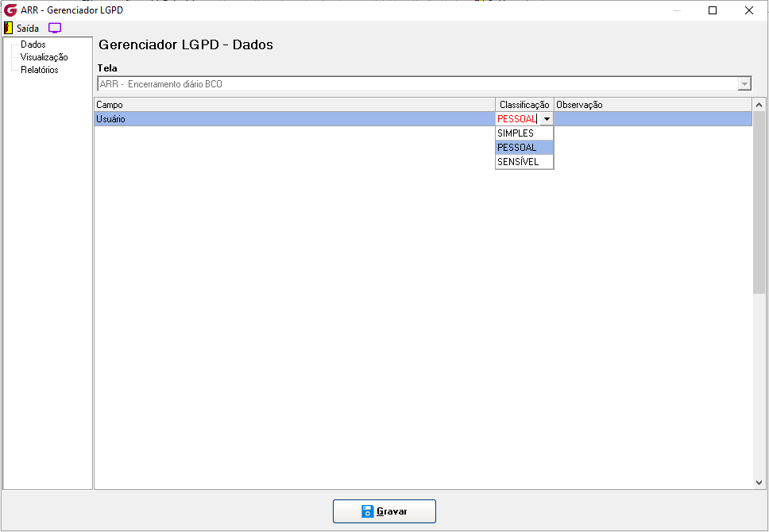Screen dimensions: 769x532
Task: Expand the Tela combo box arrow
Action: tap(744, 84)
